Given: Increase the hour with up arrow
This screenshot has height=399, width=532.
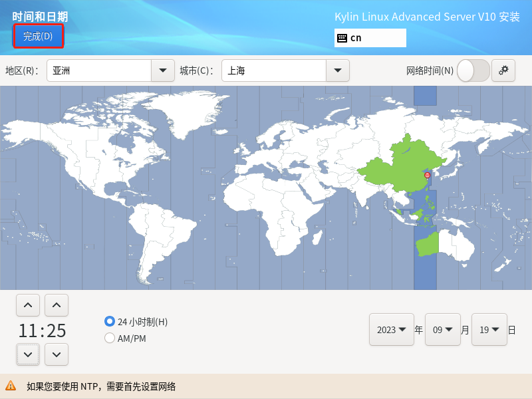Looking at the screenshot, I should (x=28, y=305).
